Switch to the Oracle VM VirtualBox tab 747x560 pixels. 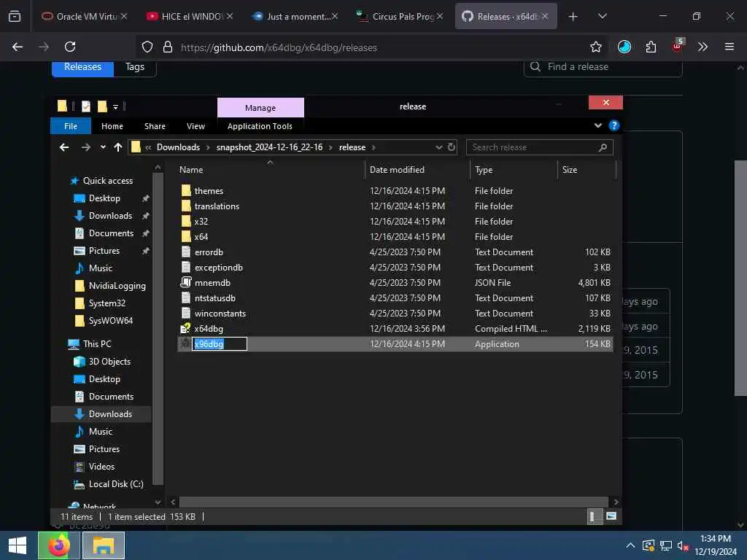coord(85,17)
